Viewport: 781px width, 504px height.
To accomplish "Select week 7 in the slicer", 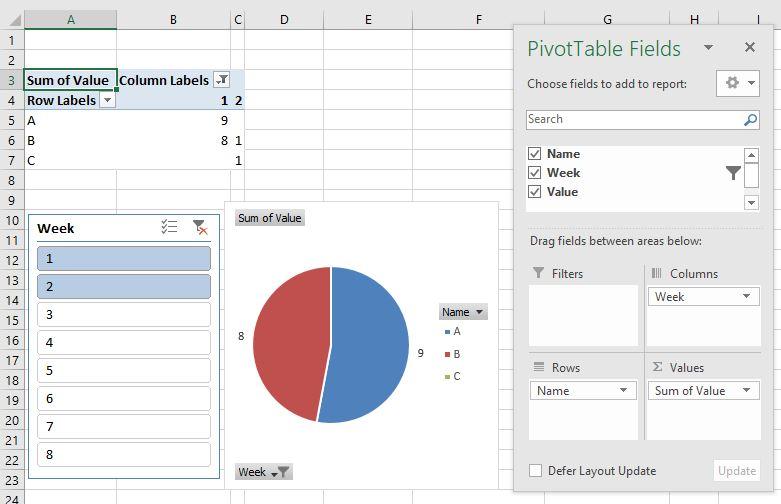I will click(x=124, y=426).
